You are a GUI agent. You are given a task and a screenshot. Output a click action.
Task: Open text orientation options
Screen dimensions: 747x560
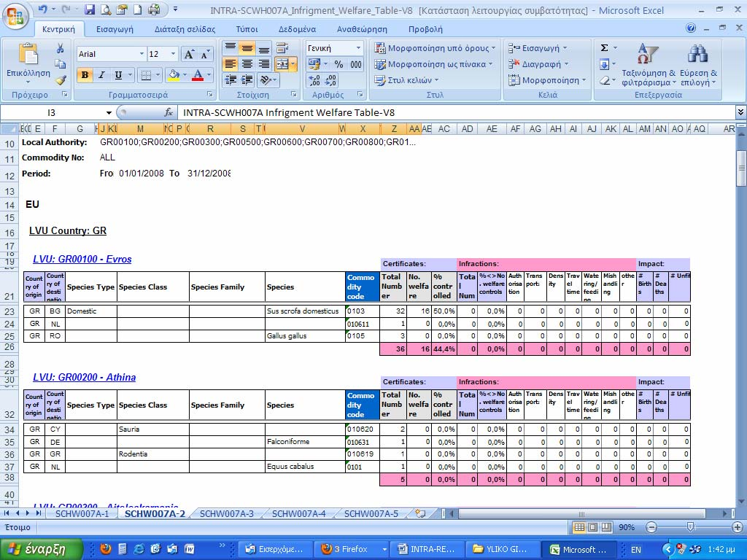tap(266, 80)
